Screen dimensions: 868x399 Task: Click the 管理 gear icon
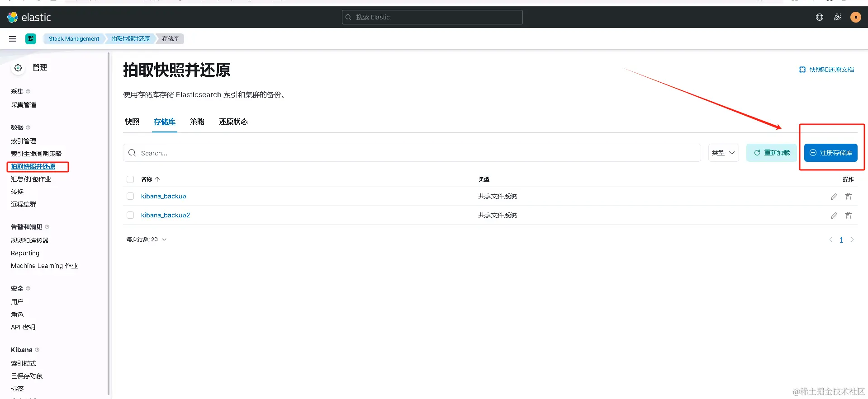(18, 68)
